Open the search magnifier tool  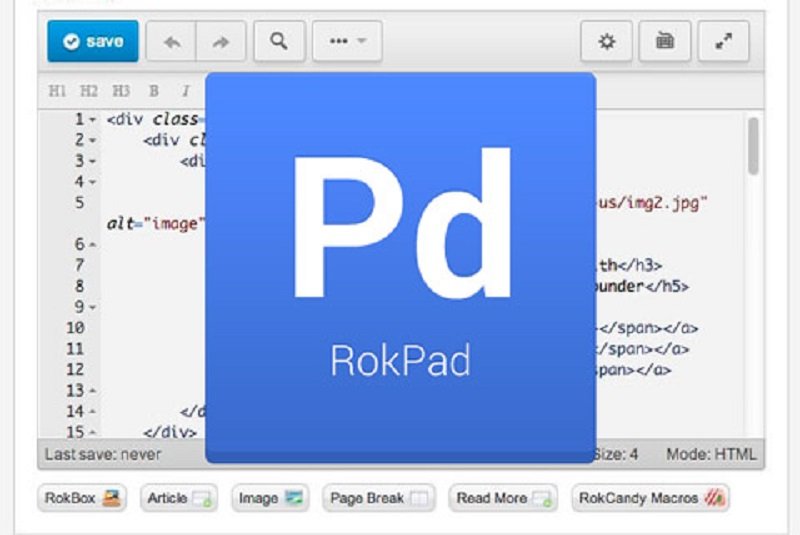[279, 41]
